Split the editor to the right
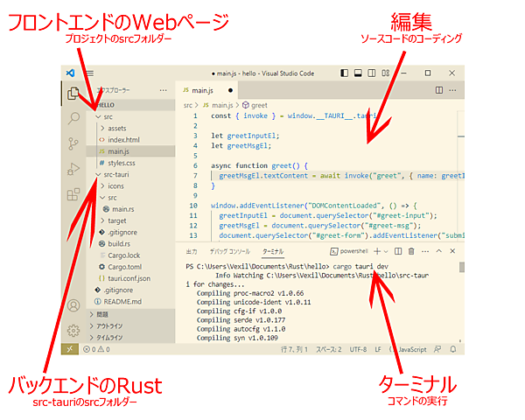525x420 pixels. pyautogui.click(x=439, y=90)
